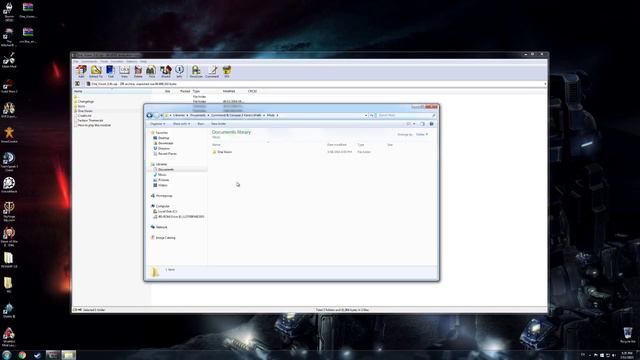Sort by Modified column header in WinRAR
640x360 pixels.
[x=229, y=91]
